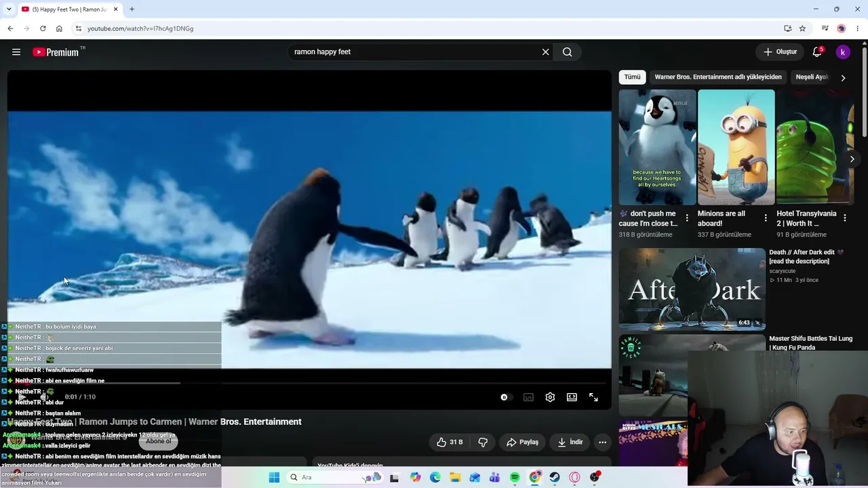Show next Shorts with the shelf arrow

tap(852, 159)
